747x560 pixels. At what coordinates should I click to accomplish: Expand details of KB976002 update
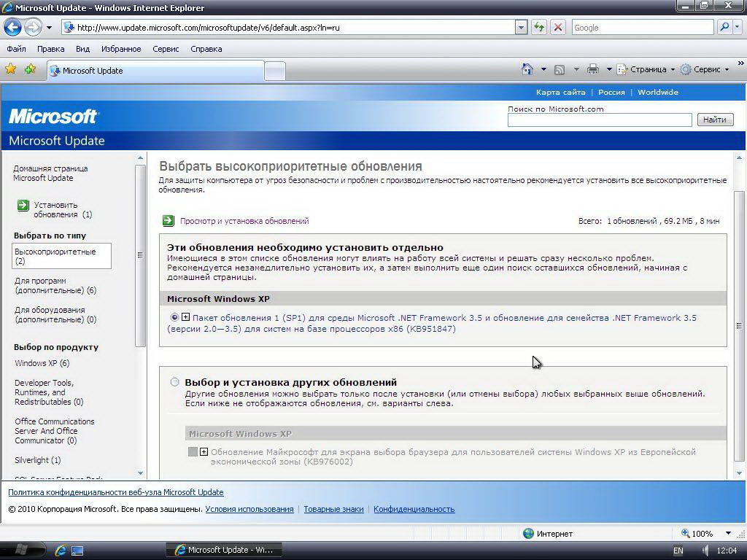click(204, 451)
